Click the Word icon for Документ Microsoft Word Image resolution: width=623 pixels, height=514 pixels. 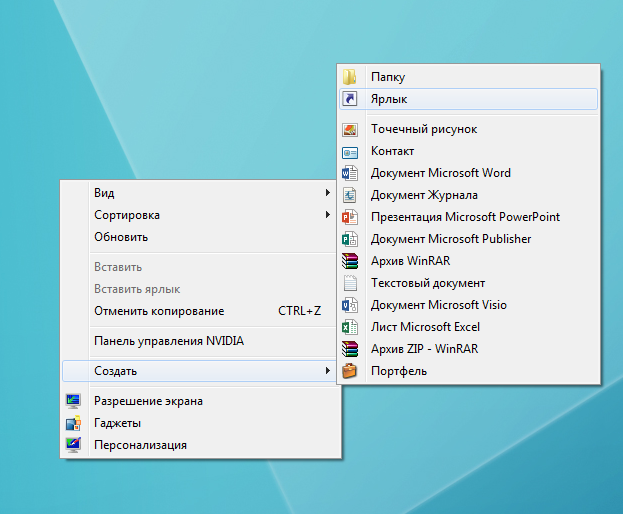[350, 173]
